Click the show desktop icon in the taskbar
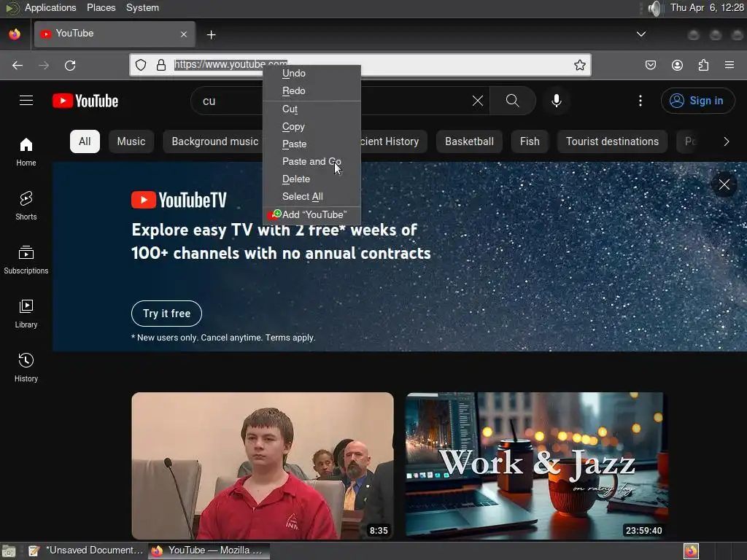The image size is (747, 560). click(x=9, y=551)
